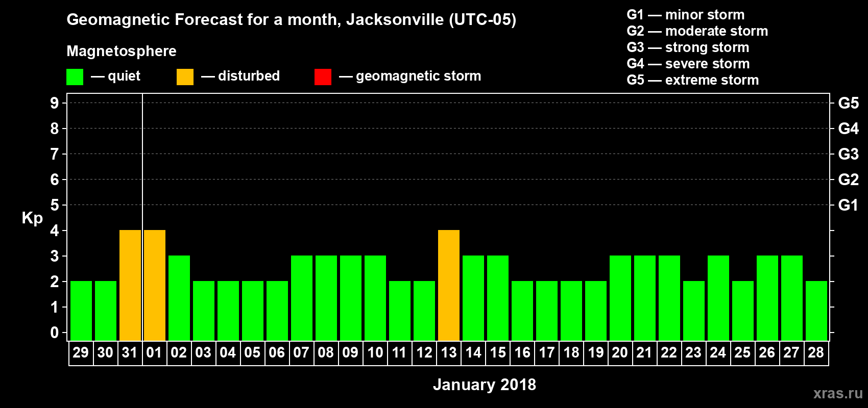868x408 pixels.
Task: Click the green bar for day 28
Action: click(816, 311)
